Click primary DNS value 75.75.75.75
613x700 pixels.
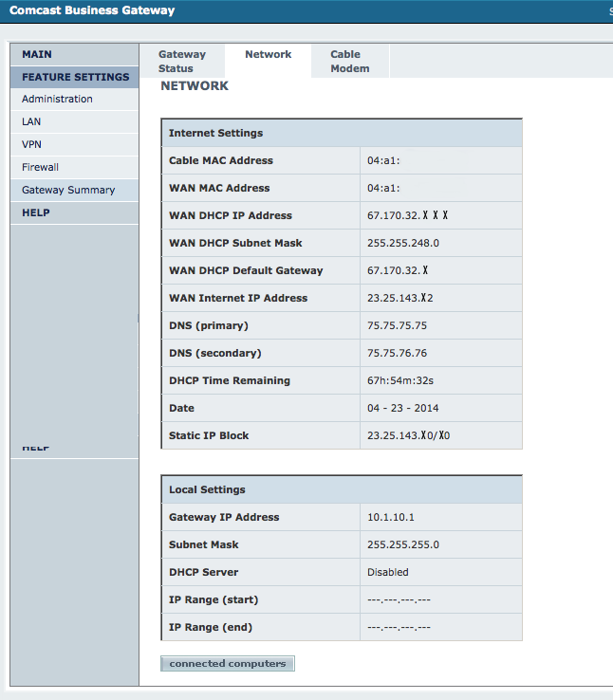pyautogui.click(x=397, y=325)
